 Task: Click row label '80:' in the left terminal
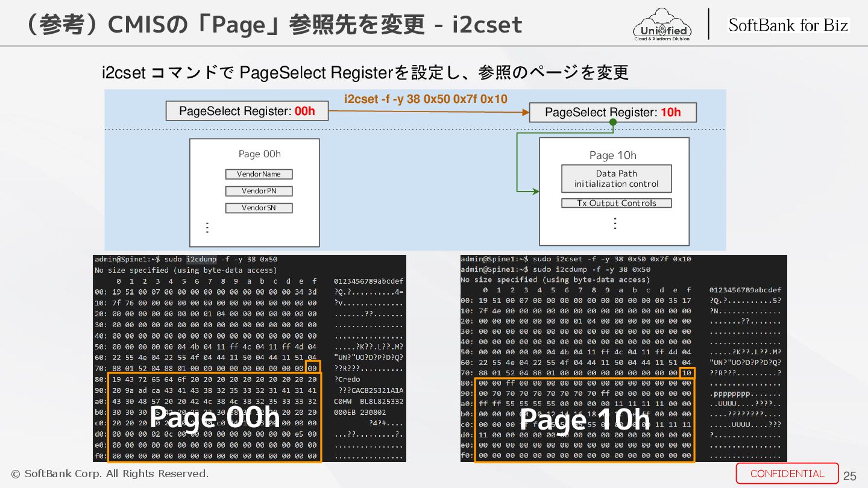point(101,380)
